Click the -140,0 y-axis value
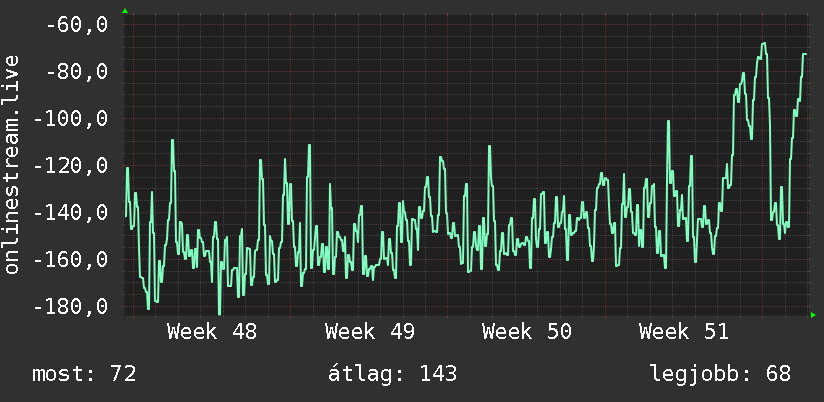Image resolution: width=824 pixels, height=402 pixels. pos(71,212)
